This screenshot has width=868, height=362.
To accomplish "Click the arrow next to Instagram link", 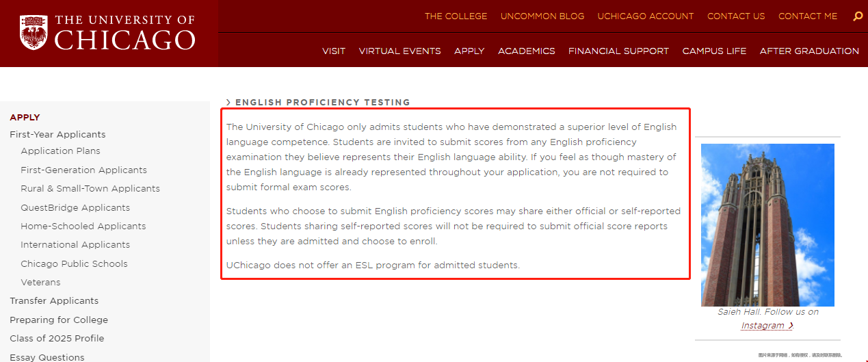I will (x=790, y=326).
